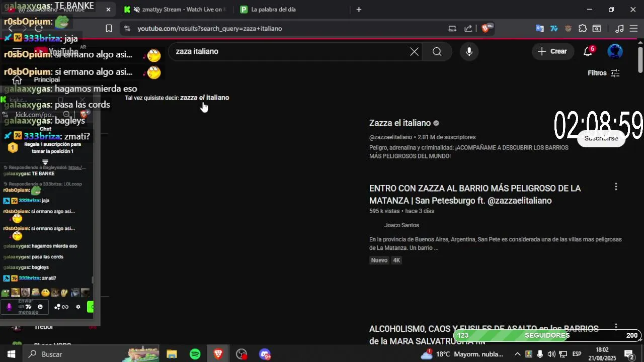
Task: Open Windows Start menu
Action: (11, 354)
